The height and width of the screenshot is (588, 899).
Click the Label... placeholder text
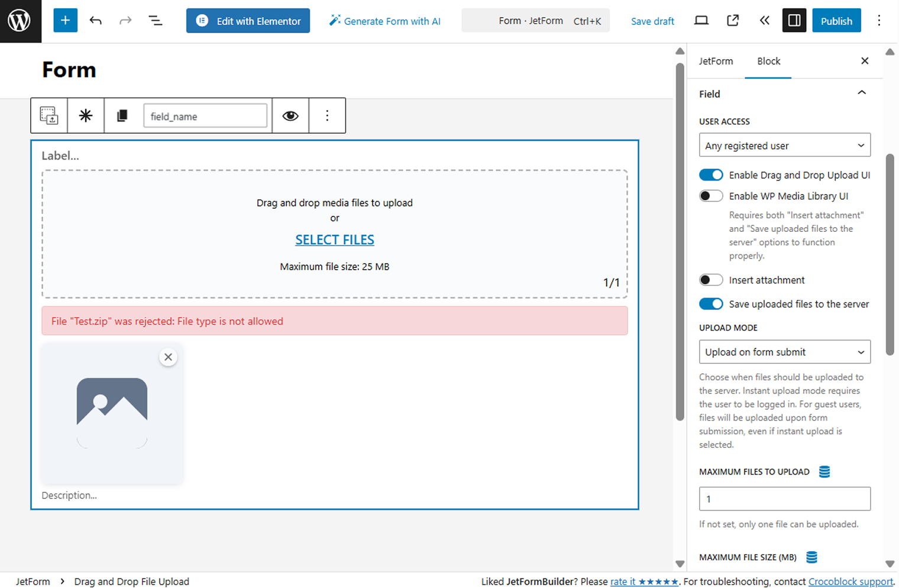(60, 156)
